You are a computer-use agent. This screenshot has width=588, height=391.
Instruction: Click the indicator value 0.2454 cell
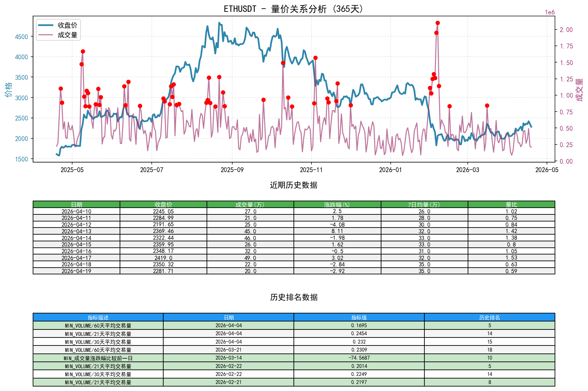[x=359, y=334]
